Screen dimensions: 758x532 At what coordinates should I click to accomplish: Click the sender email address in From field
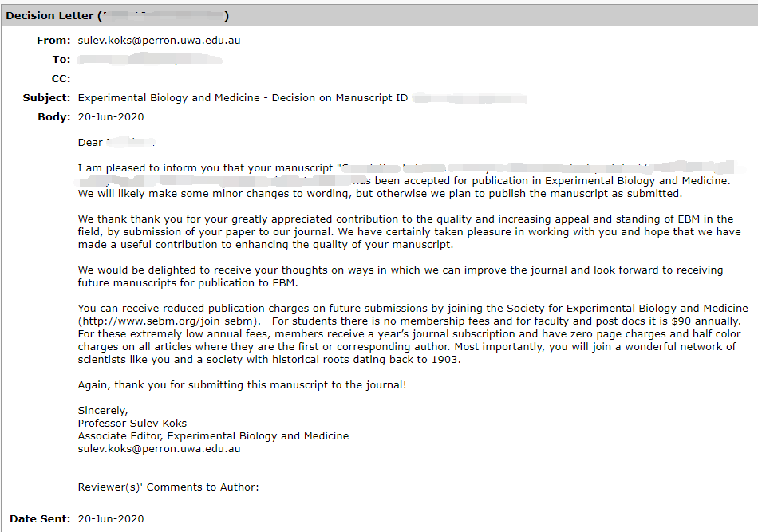point(159,41)
